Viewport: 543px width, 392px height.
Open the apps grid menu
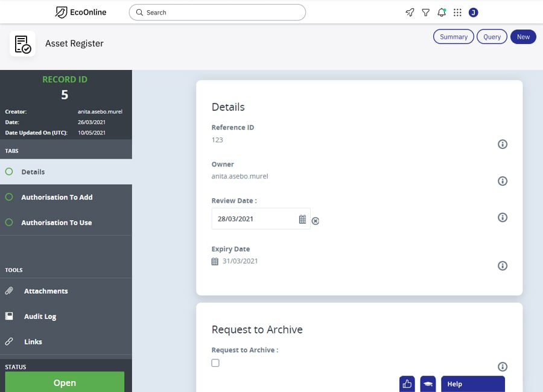click(457, 13)
